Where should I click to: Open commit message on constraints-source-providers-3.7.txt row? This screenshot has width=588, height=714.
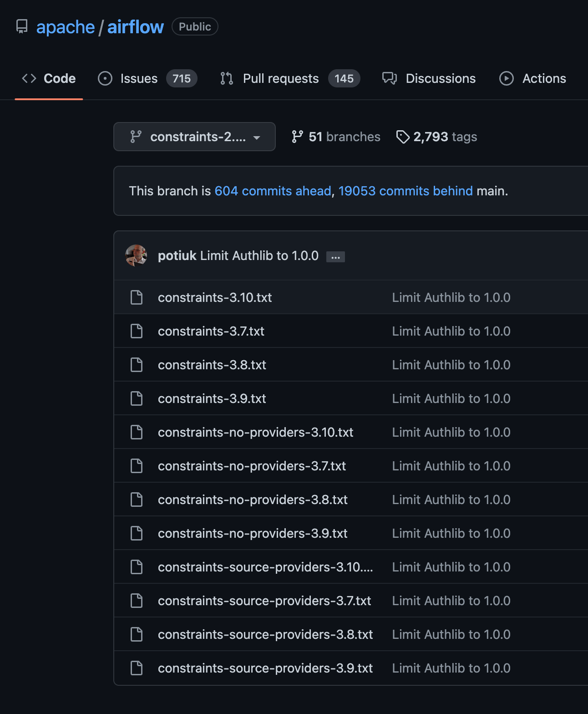(451, 601)
